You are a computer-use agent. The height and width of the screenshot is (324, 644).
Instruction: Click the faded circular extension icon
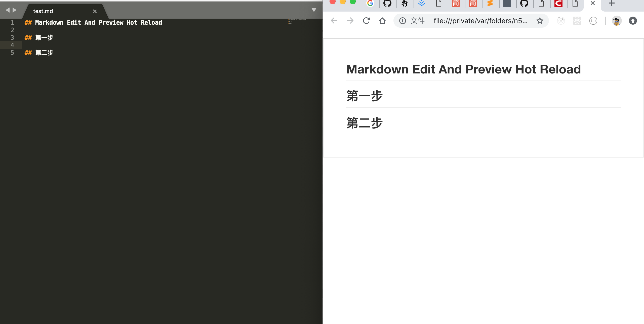click(561, 21)
